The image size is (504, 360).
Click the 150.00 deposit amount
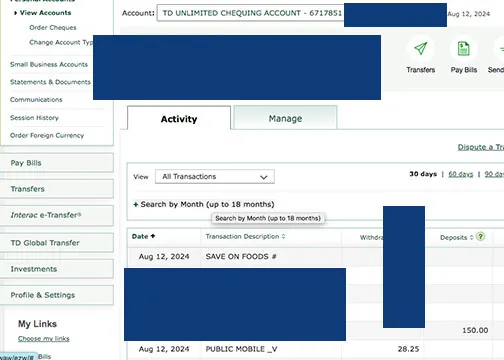click(475, 330)
